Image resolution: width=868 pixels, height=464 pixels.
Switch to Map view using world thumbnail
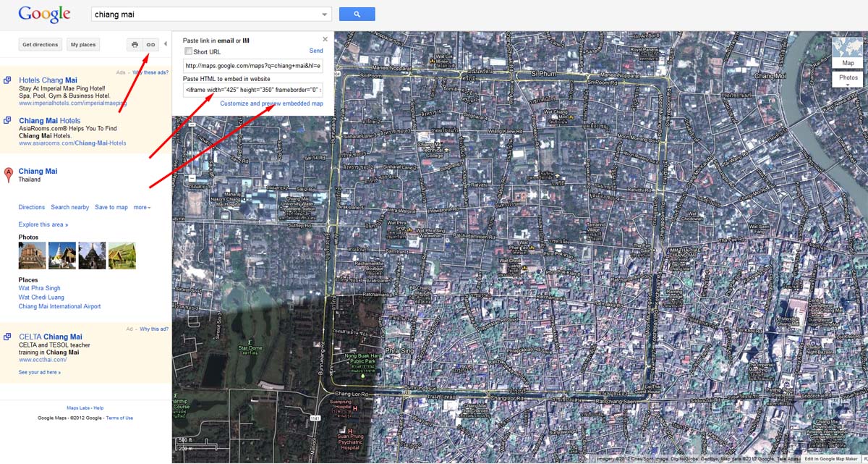click(848, 52)
